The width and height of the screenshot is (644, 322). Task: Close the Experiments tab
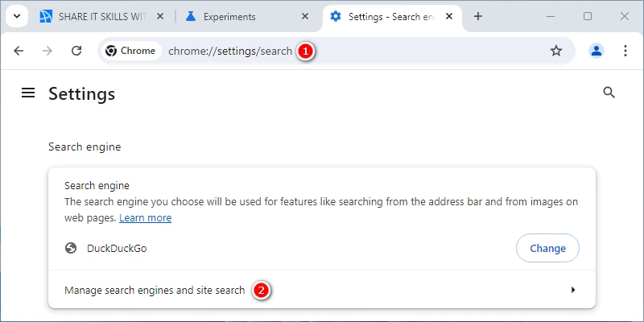(305, 17)
